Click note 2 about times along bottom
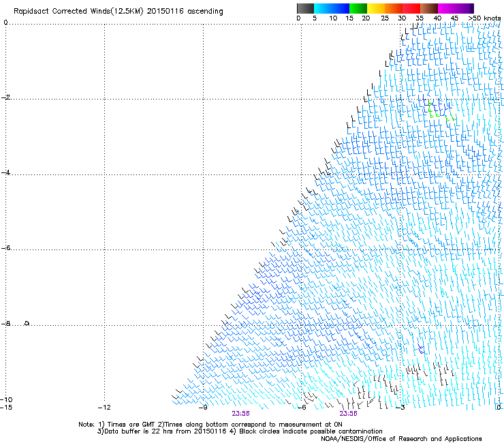Screen dimensions: 504x443 (x=250, y=425)
